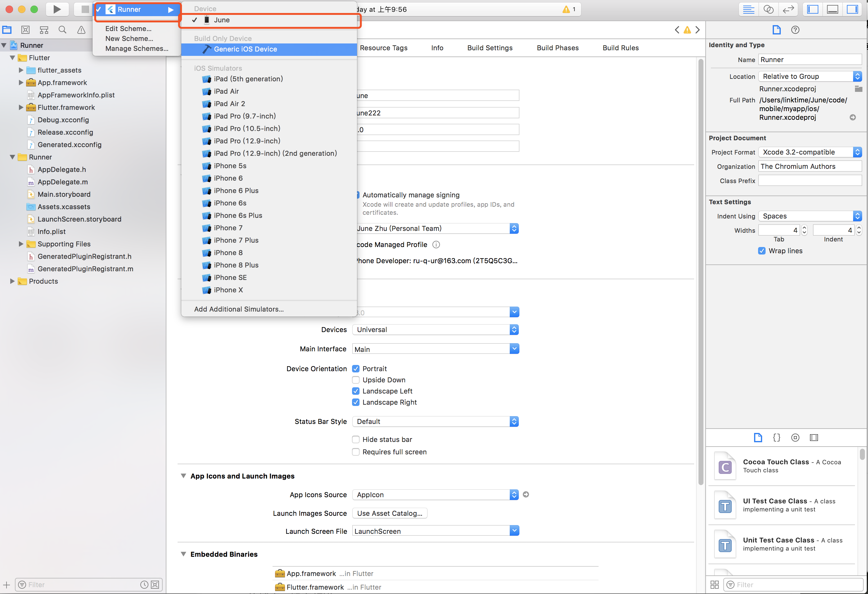Click the Use Asset Catalog… button
This screenshot has width=868, height=594.
point(390,513)
